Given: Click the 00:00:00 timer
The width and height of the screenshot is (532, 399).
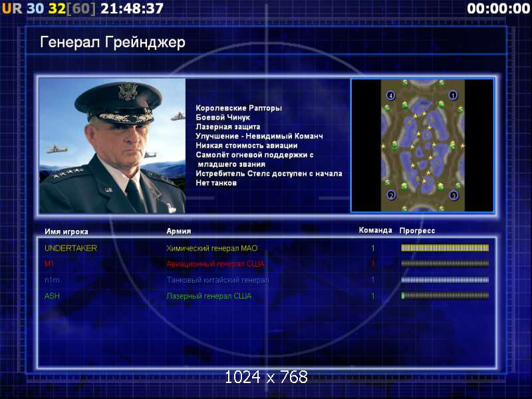Looking at the screenshot, I should (x=498, y=9).
